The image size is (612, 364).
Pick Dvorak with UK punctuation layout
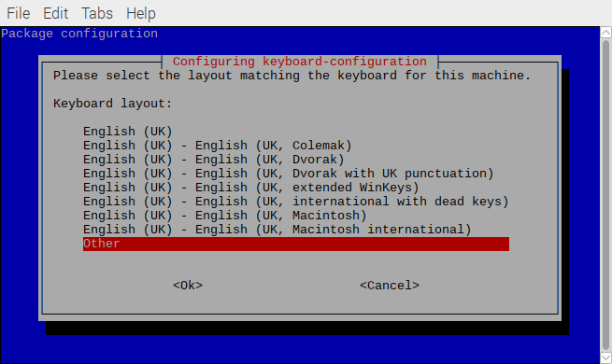point(289,174)
